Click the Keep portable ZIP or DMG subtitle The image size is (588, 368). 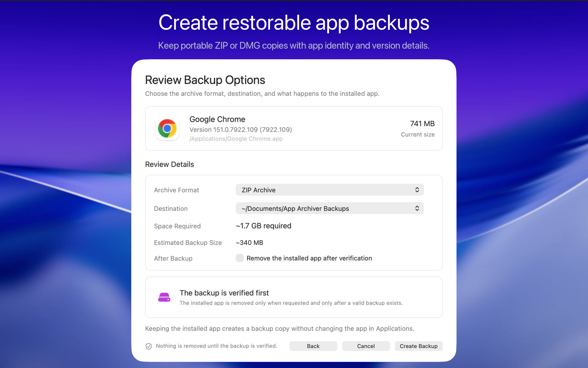point(294,46)
